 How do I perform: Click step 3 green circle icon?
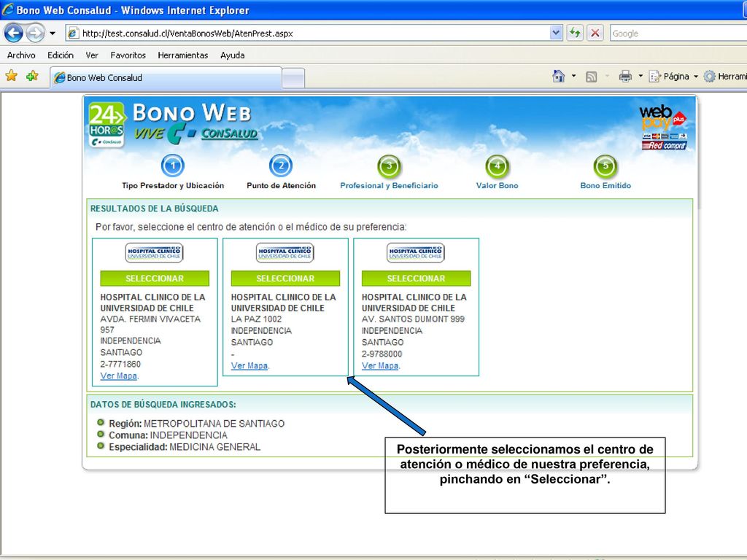[x=390, y=166]
